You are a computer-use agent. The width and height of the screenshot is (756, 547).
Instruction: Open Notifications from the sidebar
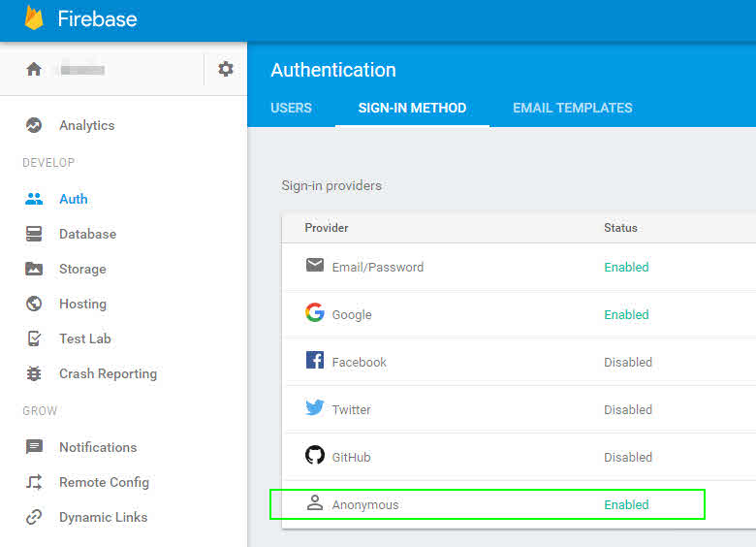pyautogui.click(x=98, y=447)
